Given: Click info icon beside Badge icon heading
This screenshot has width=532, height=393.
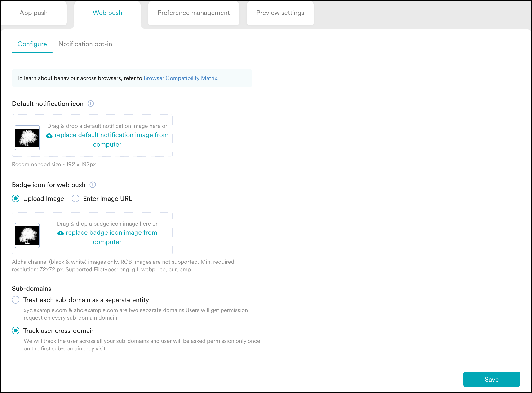Looking at the screenshot, I should pos(93,185).
